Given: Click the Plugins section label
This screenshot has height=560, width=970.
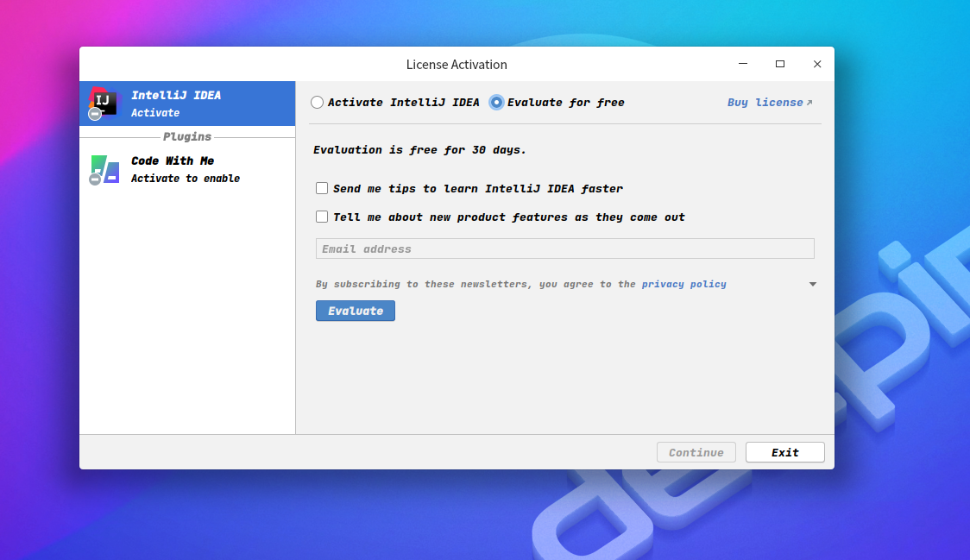Looking at the screenshot, I should [x=186, y=136].
